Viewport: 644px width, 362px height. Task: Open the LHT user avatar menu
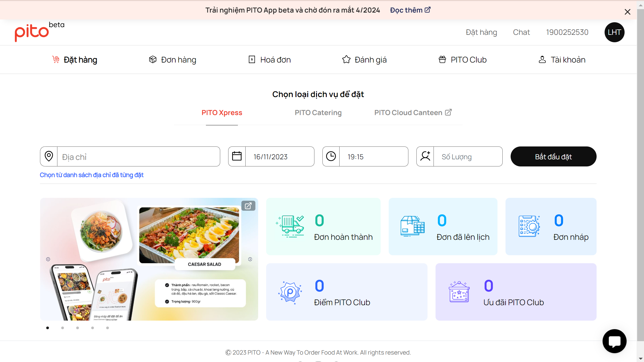pos(614,32)
